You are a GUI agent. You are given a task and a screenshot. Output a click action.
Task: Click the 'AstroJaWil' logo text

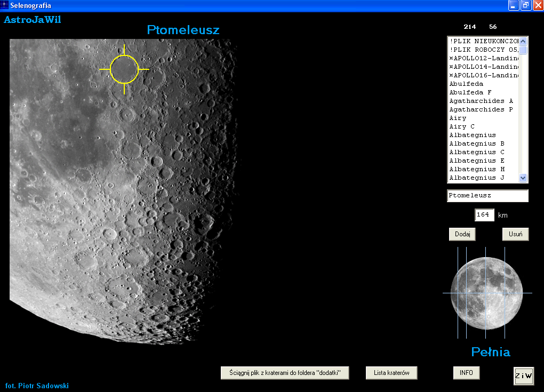click(x=32, y=20)
